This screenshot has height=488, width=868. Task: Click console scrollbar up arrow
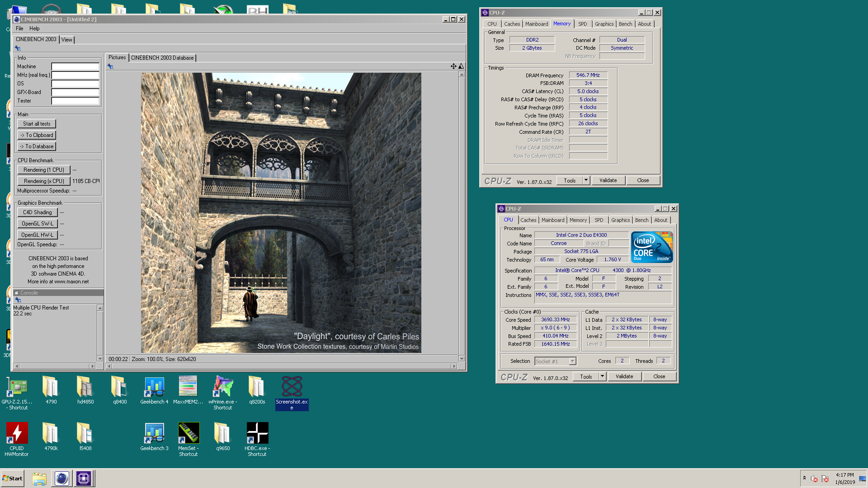pyautogui.click(x=100, y=308)
